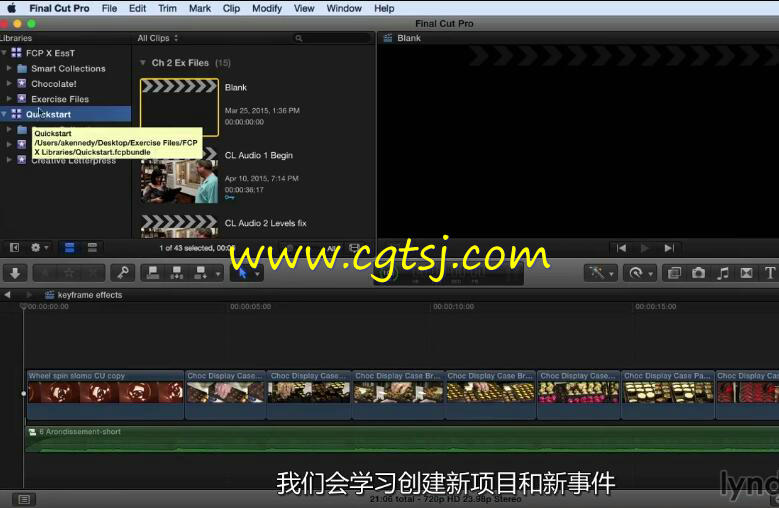Viewport: 779px width, 508px height.
Task: Click the 00:00:10:00 mark on timeline ruler
Action: (x=453, y=307)
